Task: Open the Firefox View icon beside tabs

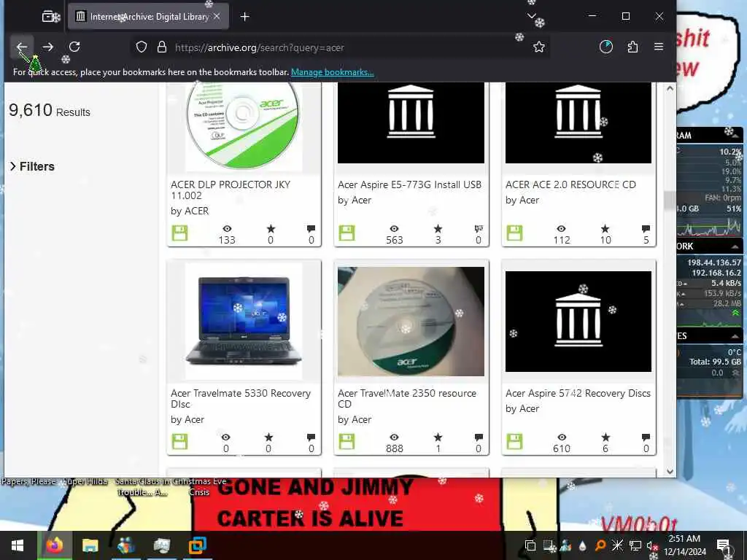Action: (48, 17)
